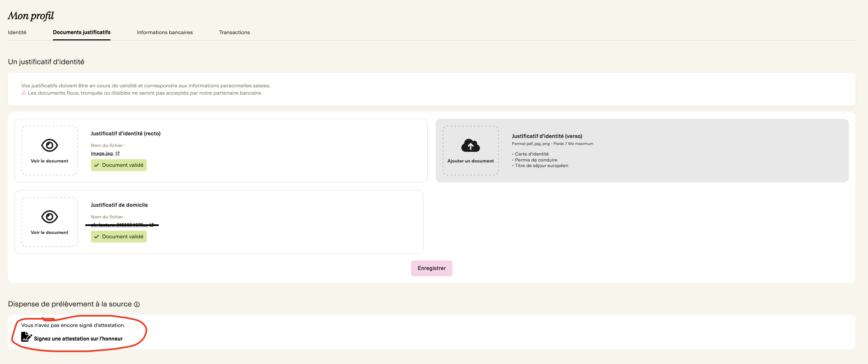This screenshot has height=364, width=868.
Task: Click Document validé badge for domicile proof
Action: pos(119,237)
